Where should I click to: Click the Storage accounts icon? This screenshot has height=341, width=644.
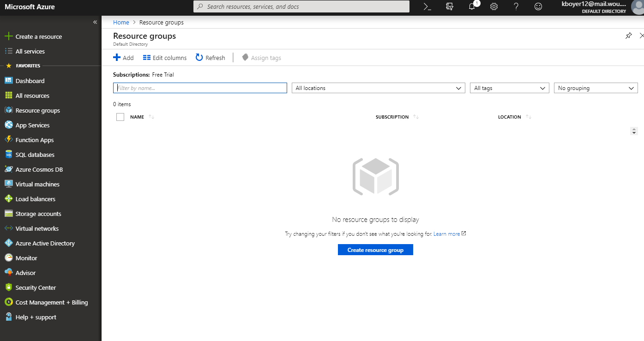(8, 214)
